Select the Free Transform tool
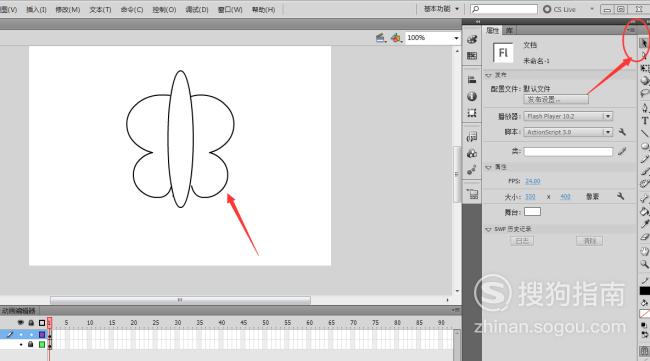 tap(645, 68)
